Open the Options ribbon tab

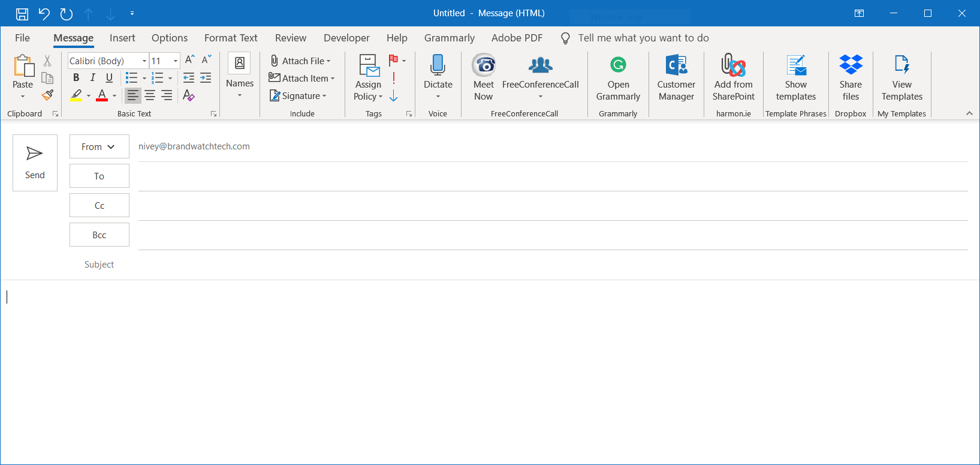pos(170,38)
